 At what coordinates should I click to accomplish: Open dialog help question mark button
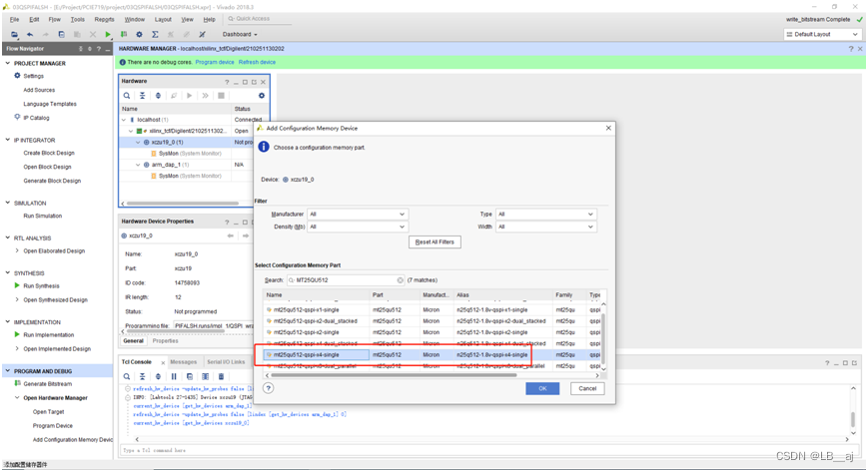(269, 388)
